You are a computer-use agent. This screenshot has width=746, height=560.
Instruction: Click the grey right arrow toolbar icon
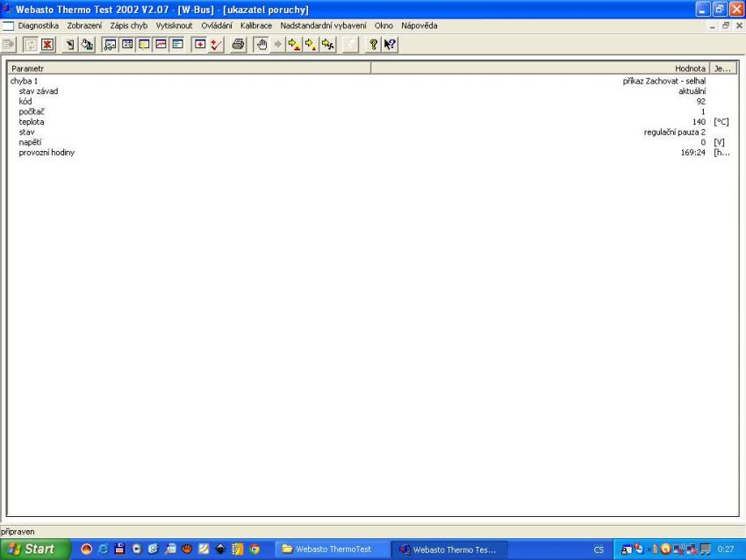(x=278, y=45)
